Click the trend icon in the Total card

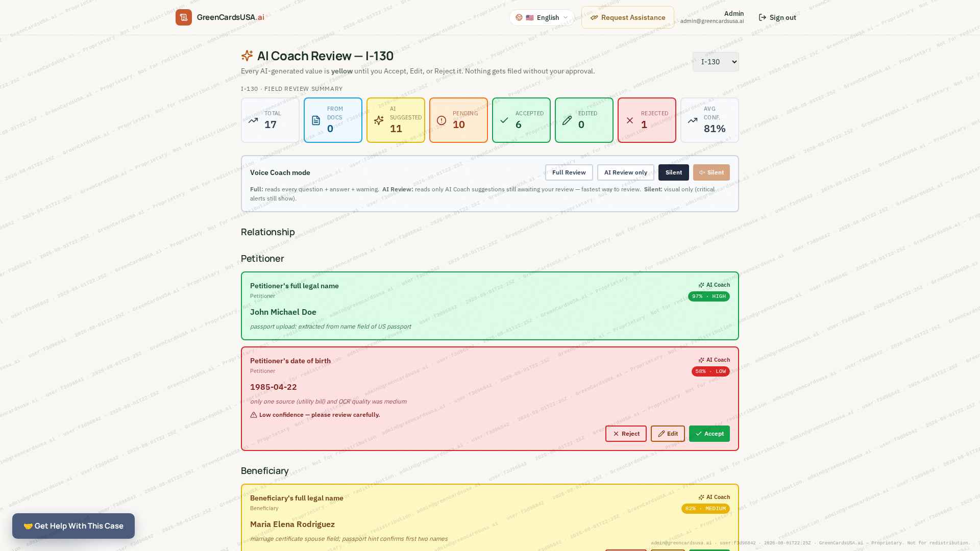(253, 120)
